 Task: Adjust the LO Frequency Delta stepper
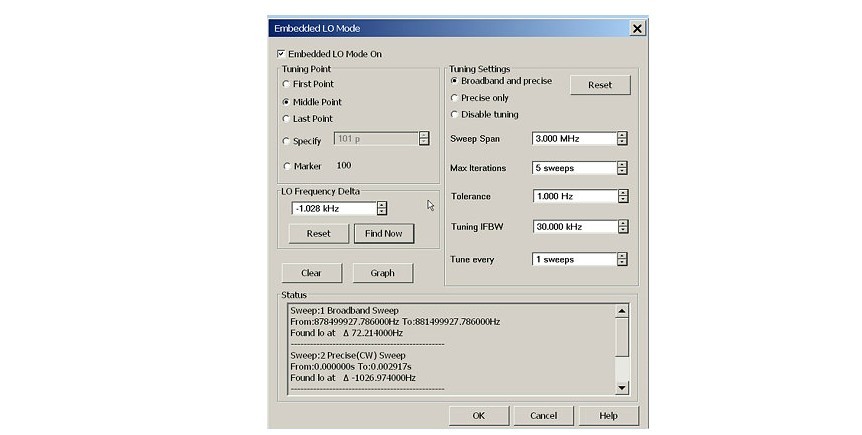click(381, 208)
